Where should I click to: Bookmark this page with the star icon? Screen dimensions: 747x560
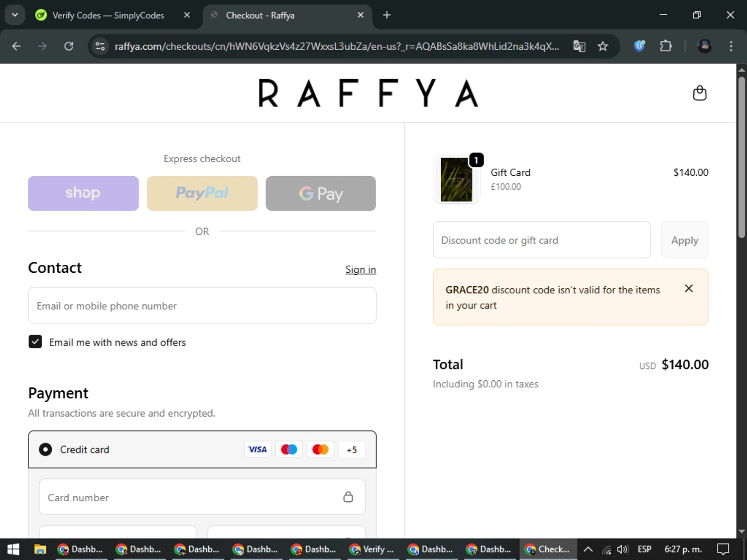click(603, 46)
